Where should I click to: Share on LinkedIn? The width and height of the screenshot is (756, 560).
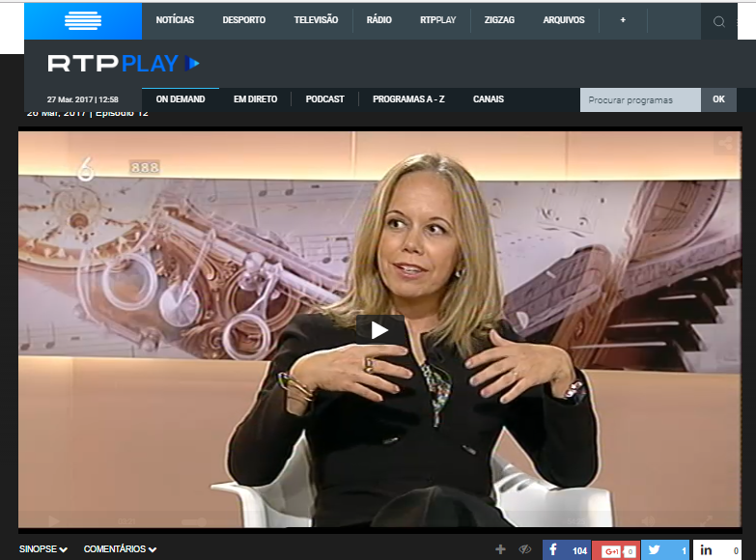point(716,550)
